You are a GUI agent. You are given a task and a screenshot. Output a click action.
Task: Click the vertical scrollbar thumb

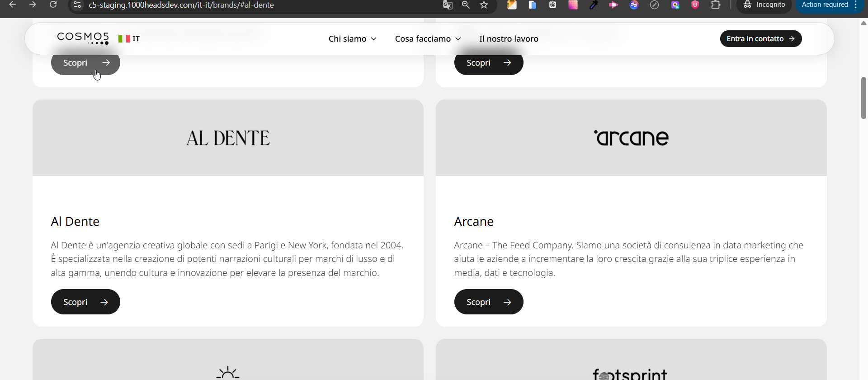(863, 98)
